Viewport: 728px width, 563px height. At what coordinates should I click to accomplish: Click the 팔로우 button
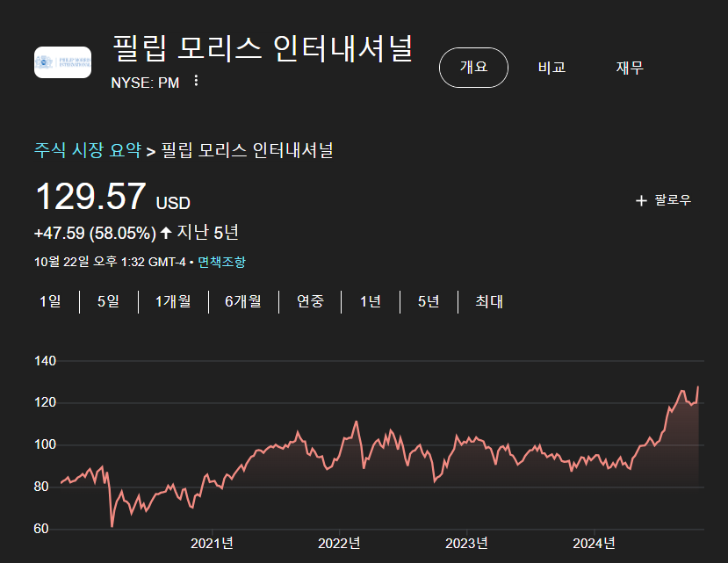pos(664,200)
